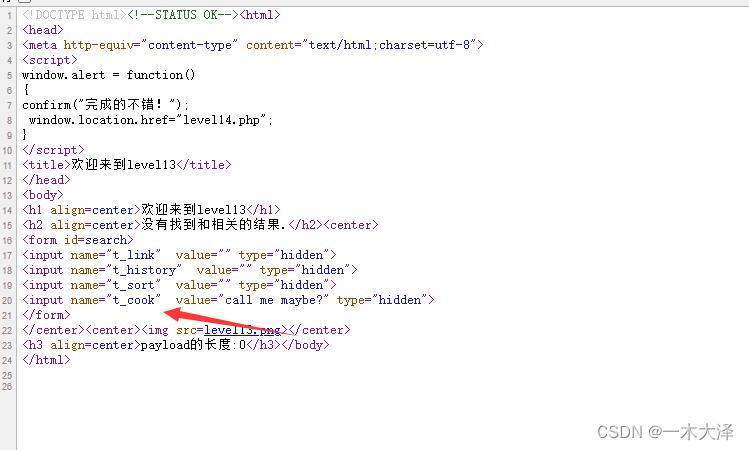Click the t_cook attribute name

point(133,300)
